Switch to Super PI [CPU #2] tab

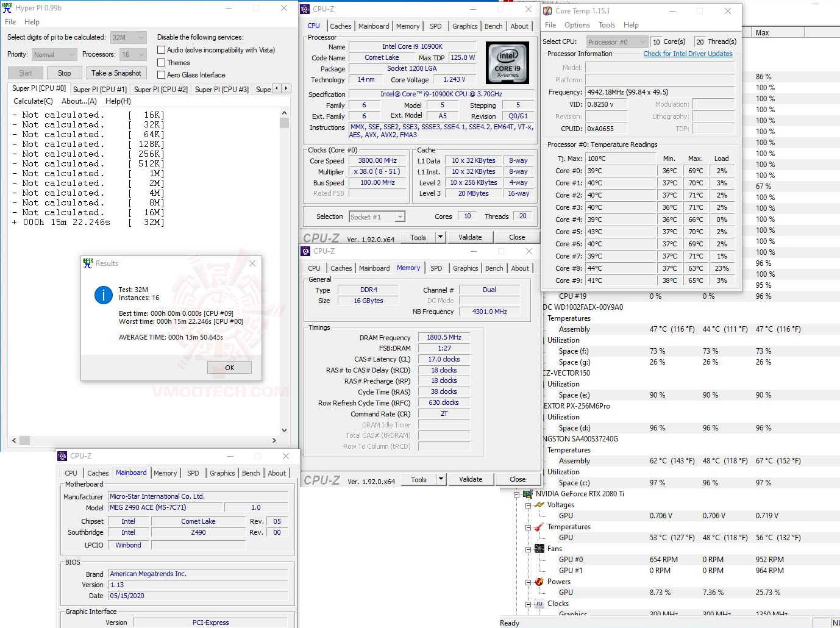[161, 89]
